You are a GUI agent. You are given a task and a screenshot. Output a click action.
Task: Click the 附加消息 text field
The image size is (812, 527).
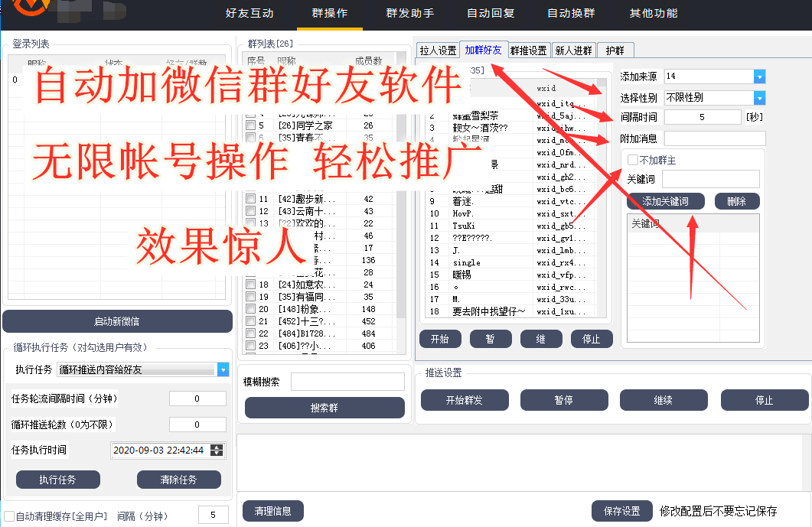coord(714,138)
